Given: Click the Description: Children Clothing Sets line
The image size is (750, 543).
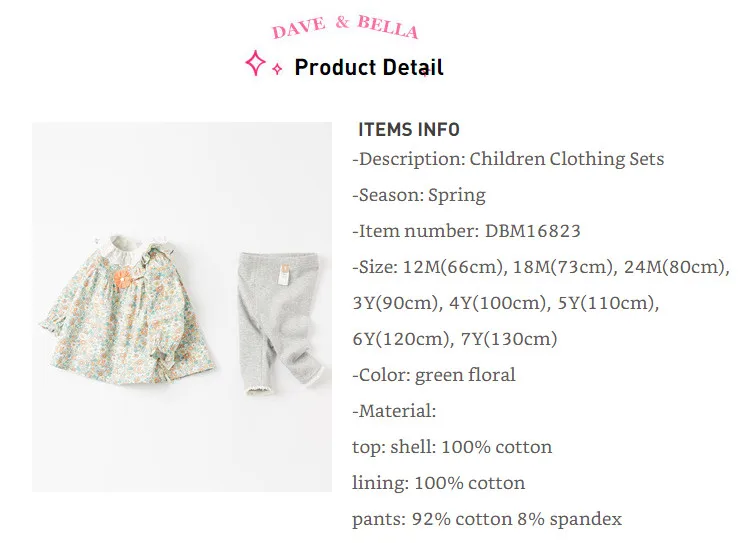Looking at the screenshot, I should (x=508, y=159).
